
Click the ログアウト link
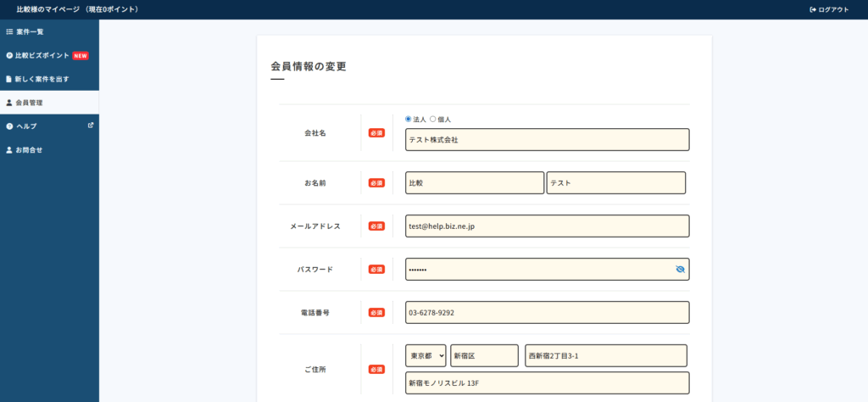coord(833,9)
